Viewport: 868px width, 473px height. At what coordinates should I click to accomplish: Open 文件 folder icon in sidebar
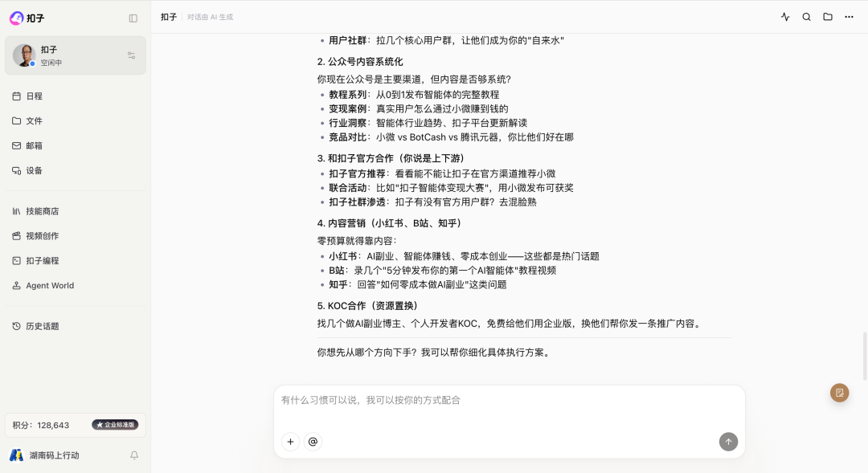click(17, 120)
